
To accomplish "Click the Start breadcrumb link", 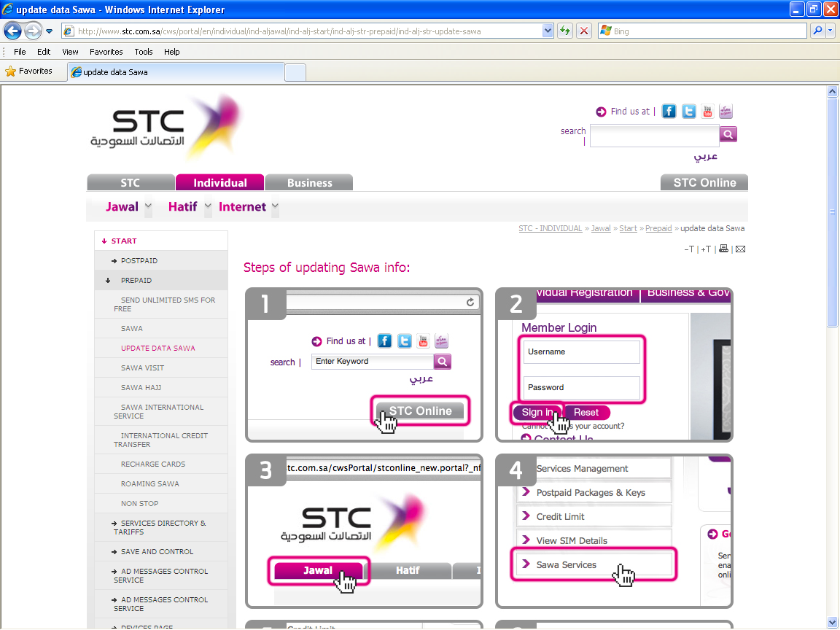I will (628, 228).
